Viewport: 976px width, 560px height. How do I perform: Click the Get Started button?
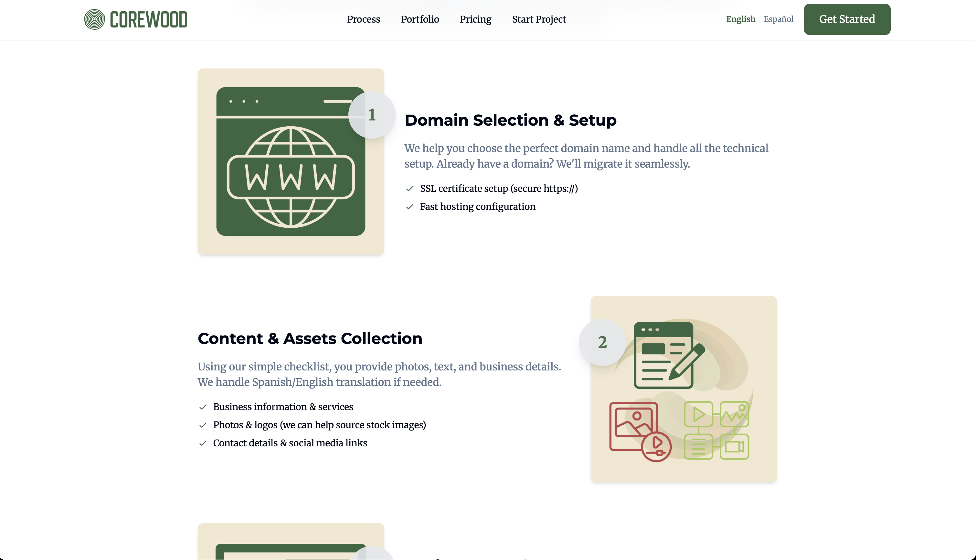(x=847, y=19)
